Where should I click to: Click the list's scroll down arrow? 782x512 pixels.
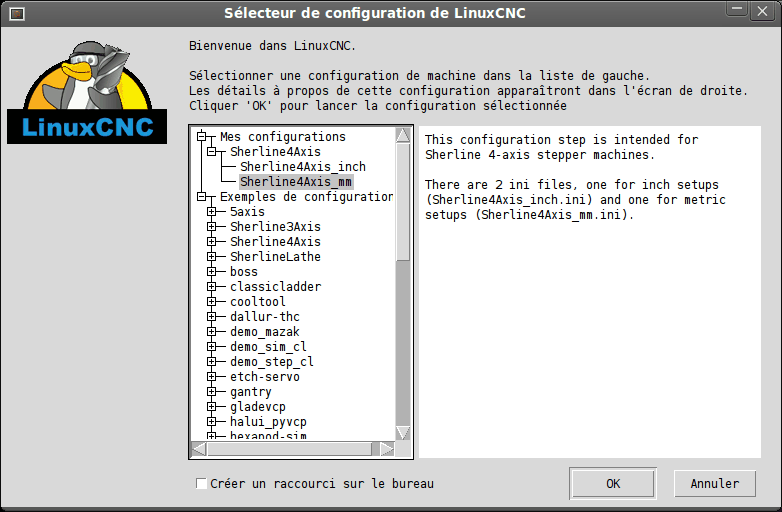403,432
